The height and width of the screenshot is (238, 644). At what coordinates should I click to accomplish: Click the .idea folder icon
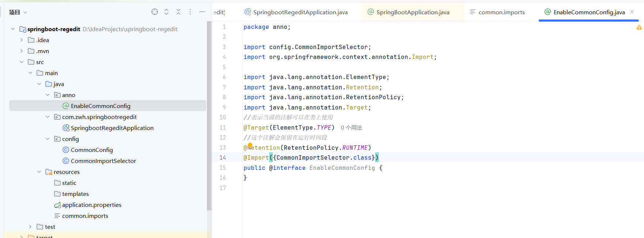tap(31, 40)
